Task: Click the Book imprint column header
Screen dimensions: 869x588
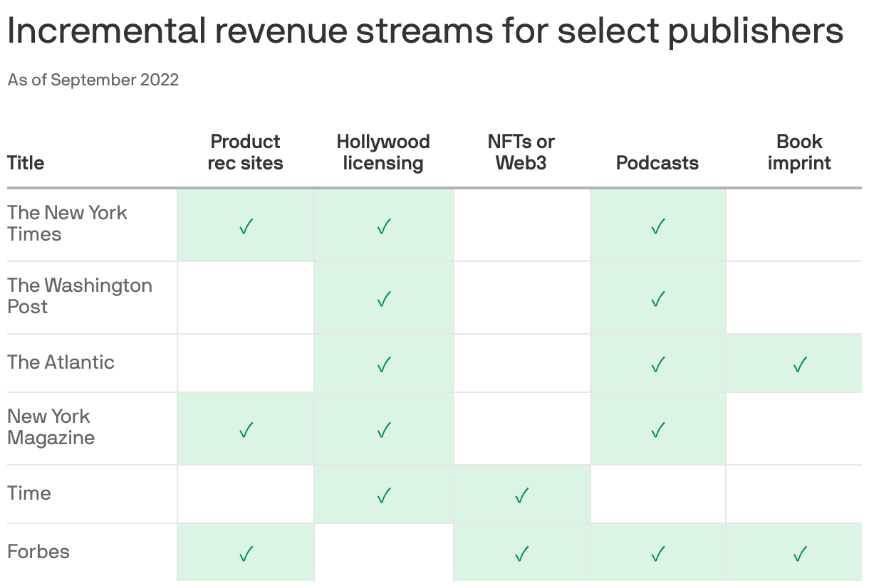Action: (799, 152)
